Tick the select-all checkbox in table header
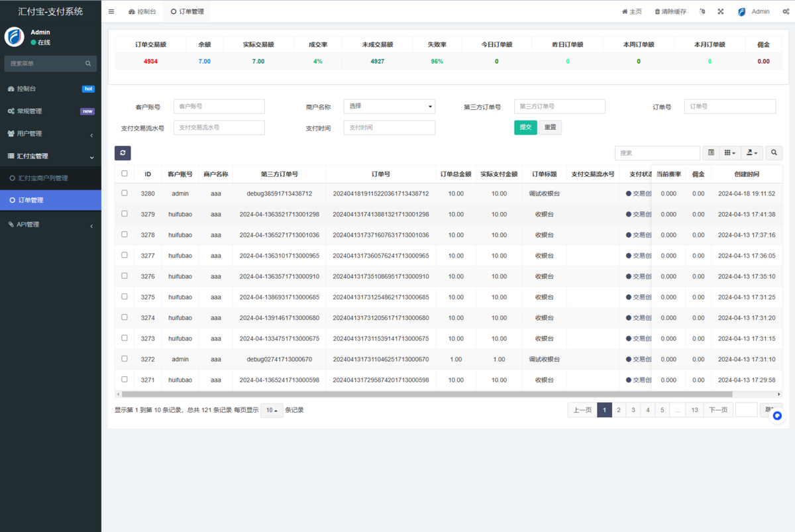 124,174
